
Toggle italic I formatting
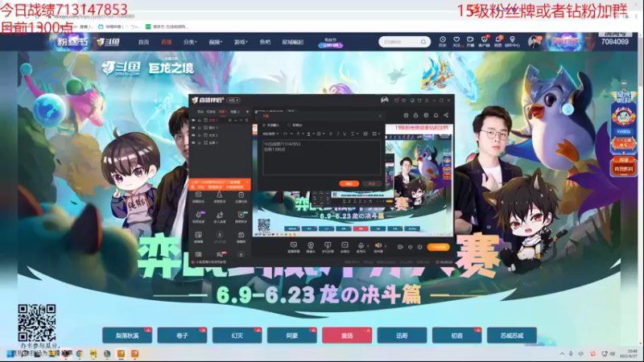[x=338, y=134]
